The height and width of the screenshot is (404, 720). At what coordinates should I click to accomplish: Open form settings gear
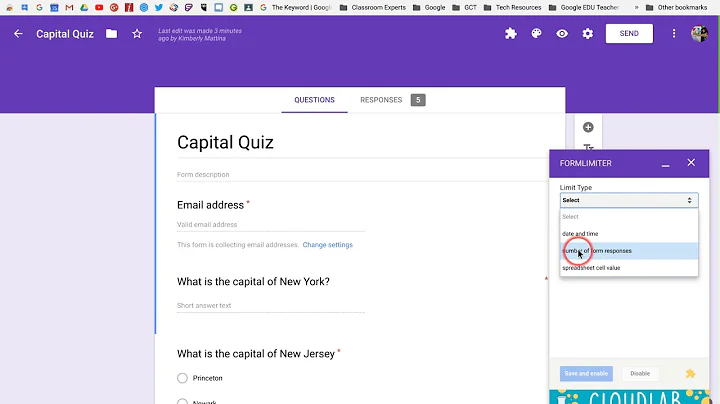tap(588, 34)
